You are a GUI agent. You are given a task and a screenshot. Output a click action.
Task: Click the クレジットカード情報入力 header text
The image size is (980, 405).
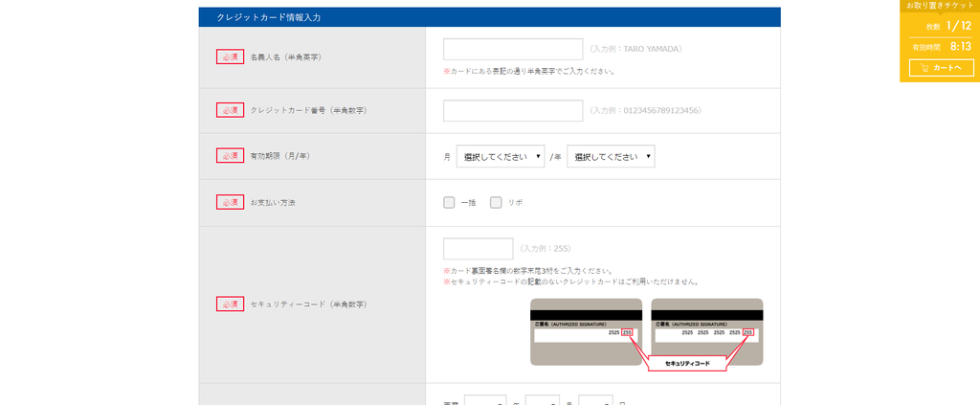[269, 17]
